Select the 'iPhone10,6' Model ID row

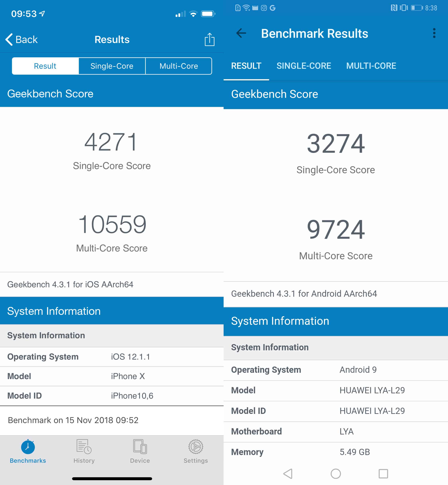[x=112, y=396]
